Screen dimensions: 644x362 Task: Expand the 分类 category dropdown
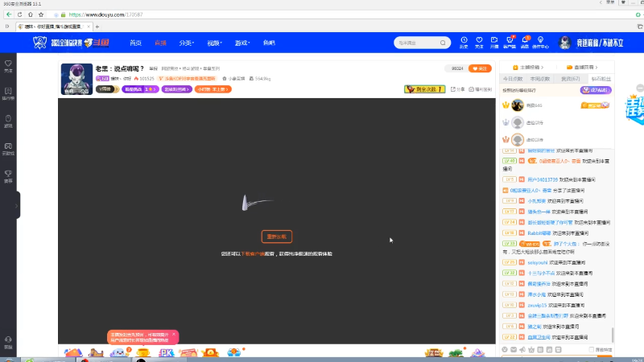[187, 43]
